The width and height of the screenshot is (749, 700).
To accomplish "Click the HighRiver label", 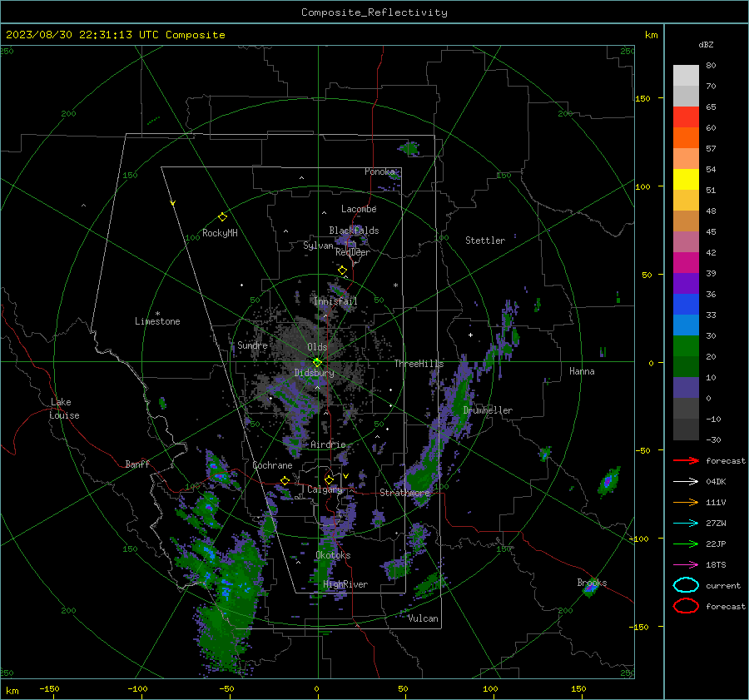I will coord(345,584).
